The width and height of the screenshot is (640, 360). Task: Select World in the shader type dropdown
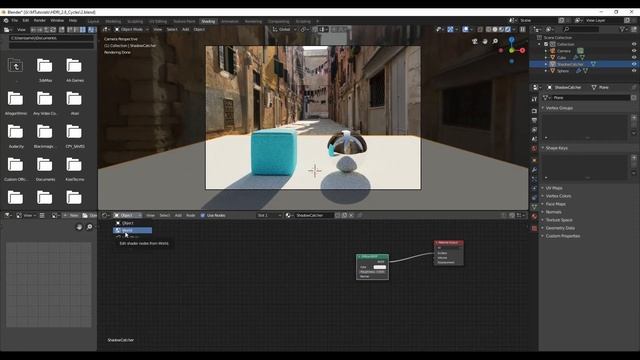point(133,230)
